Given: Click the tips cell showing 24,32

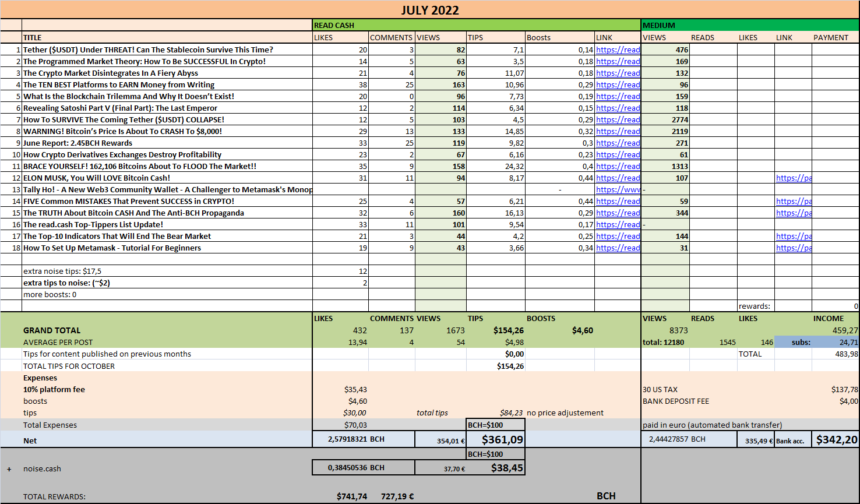Looking at the screenshot, I should 496,166.
